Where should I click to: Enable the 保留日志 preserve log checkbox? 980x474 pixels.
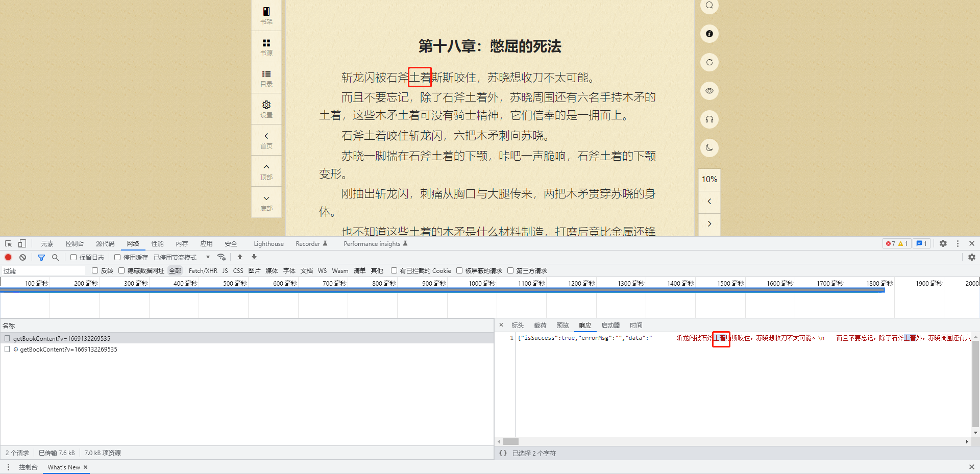(x=73, y=257)
